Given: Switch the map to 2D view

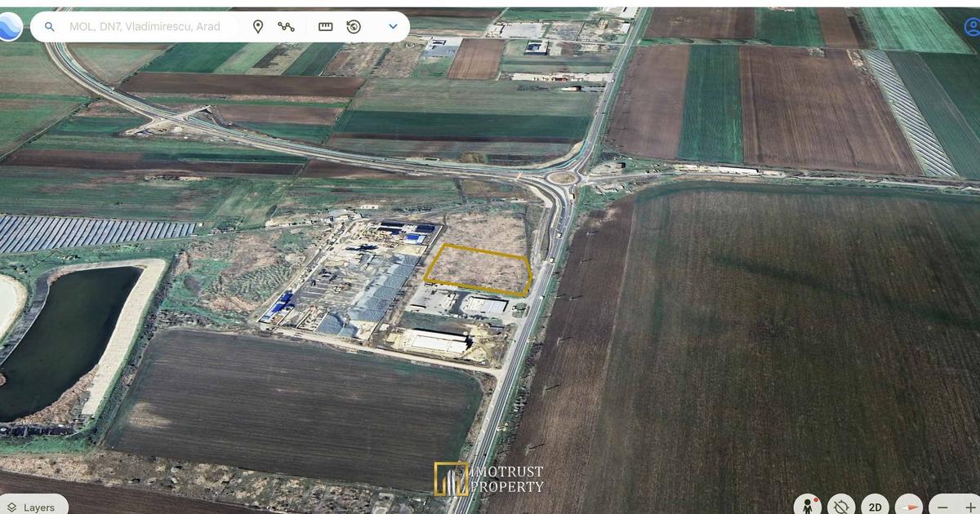Looking at the screenshot, I should click(x=875, y=507).
